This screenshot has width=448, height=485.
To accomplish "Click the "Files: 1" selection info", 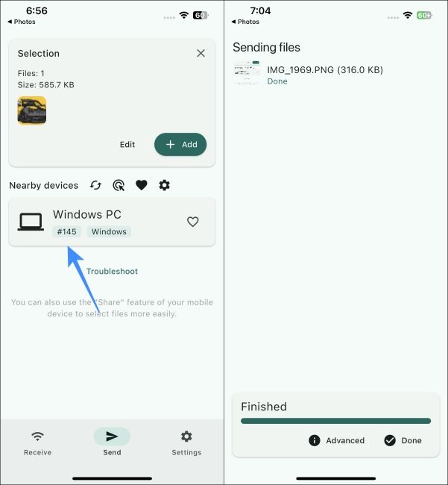I will pyautogui.click(x=31, y=73).
